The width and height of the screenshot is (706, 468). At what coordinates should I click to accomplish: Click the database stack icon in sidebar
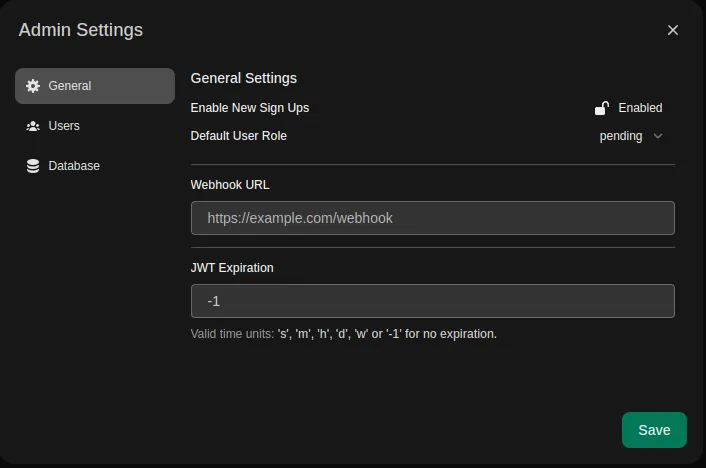[33, 166]
